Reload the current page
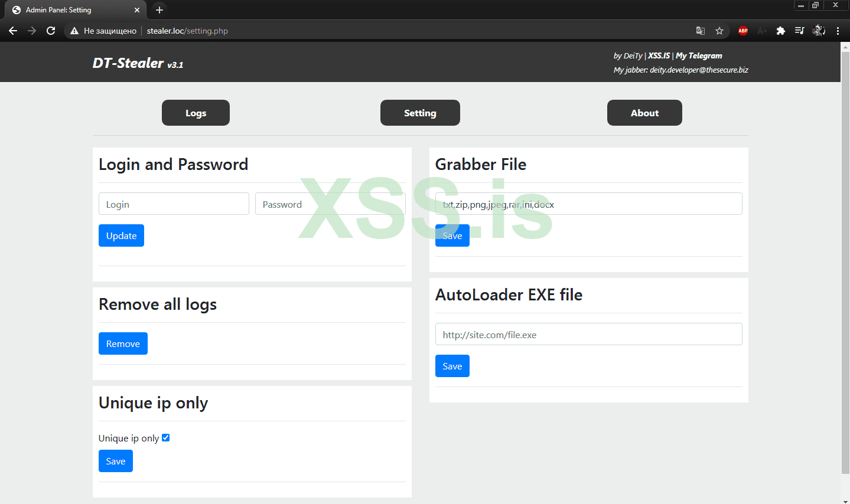Screen dimensions: 850x504 pos(51,31)
